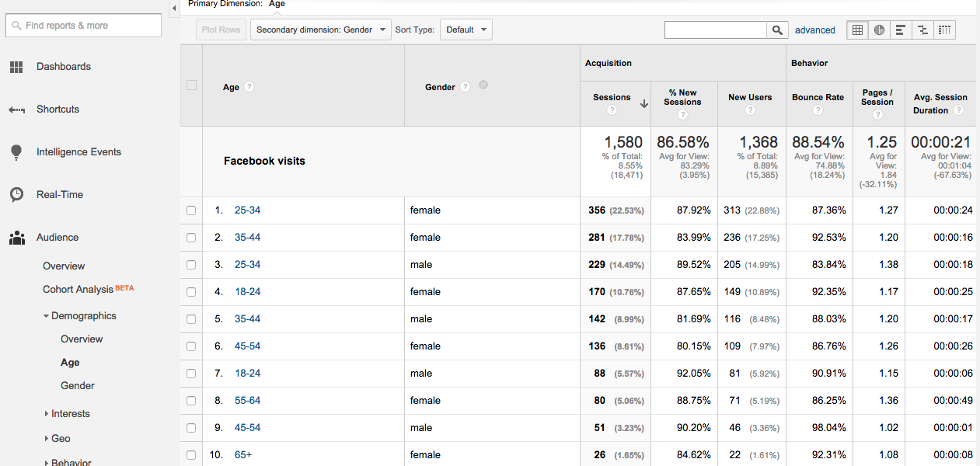
Task: Select the performance bar view icon
Action: point(901,30)
